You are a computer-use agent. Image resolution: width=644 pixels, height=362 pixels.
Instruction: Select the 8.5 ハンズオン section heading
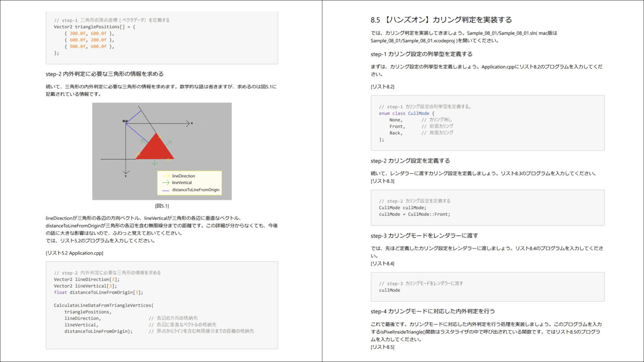[441, 20]
